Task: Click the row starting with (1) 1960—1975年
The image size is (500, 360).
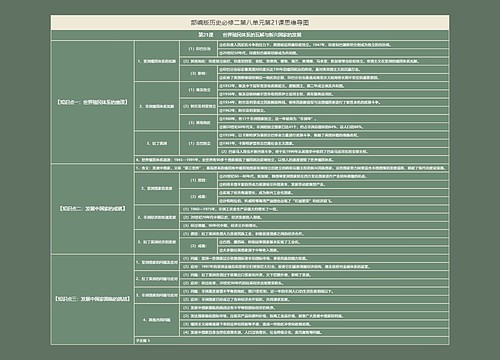Action: click(x=314, y=209)
